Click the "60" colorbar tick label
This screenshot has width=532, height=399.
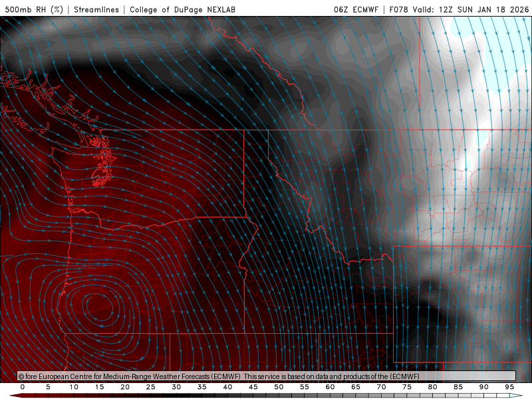coord(330,387)
